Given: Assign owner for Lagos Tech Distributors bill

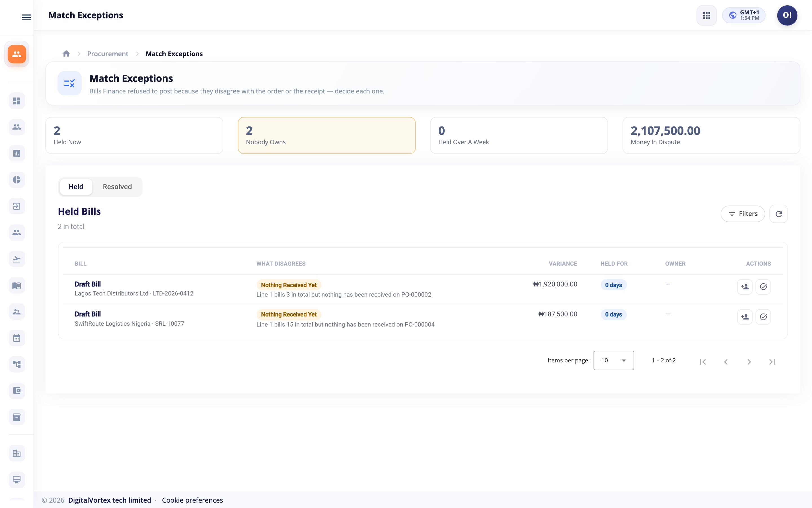Looking at the screenshot, I should point(745,286).
